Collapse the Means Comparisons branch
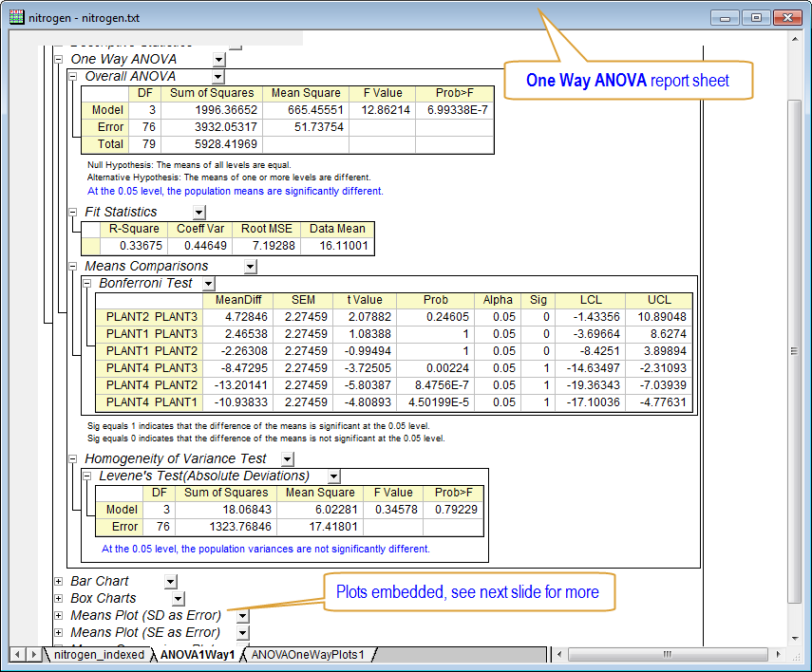This screenshot has height=672, width=812. 71,266
